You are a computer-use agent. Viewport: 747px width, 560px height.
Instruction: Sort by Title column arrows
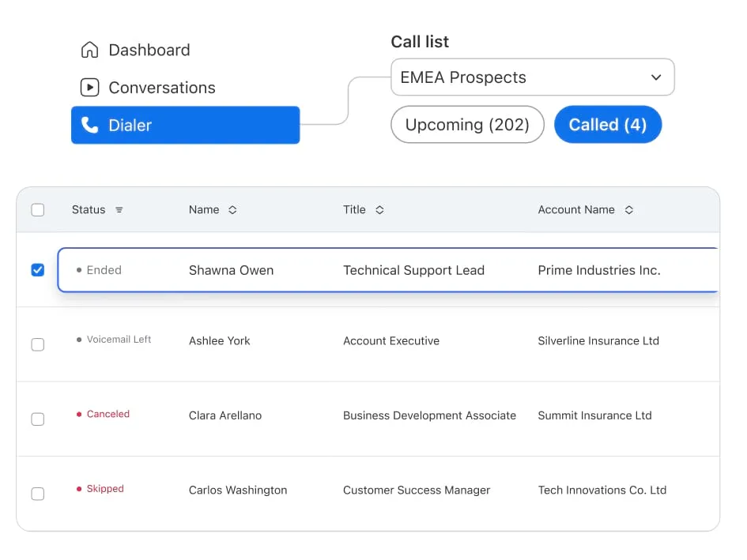[x=379, y=210]
